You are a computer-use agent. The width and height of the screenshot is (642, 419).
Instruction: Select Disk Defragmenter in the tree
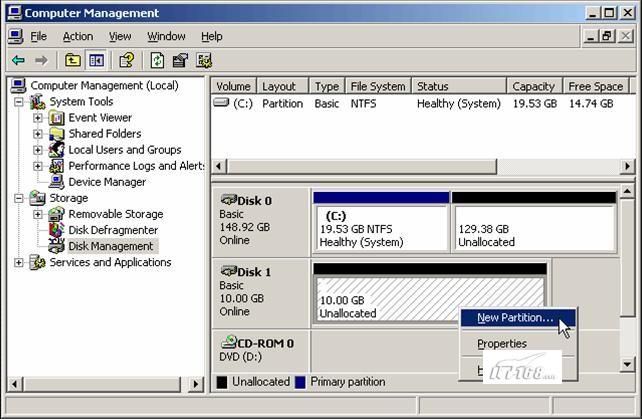coord(112,230)
